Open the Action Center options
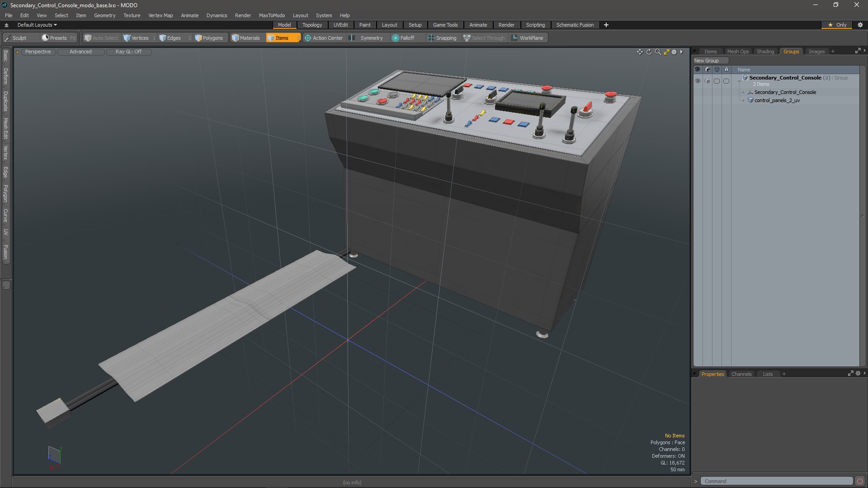The width and height of the screenshot is (868, 488). coord(324,38)
